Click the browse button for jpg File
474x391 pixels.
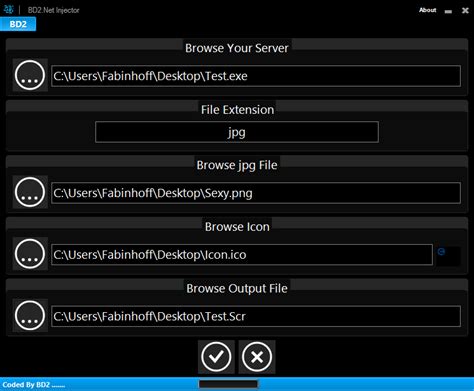click(30, 192)
